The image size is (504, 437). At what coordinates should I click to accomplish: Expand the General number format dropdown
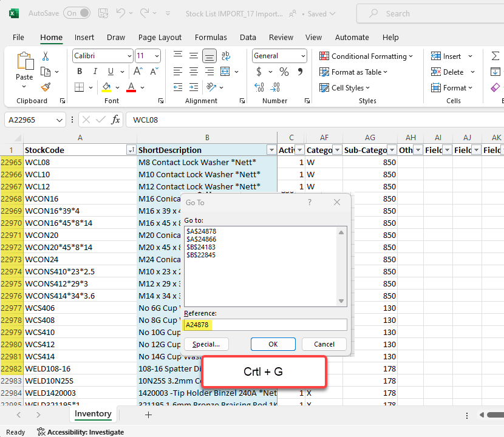click(303, 56)
